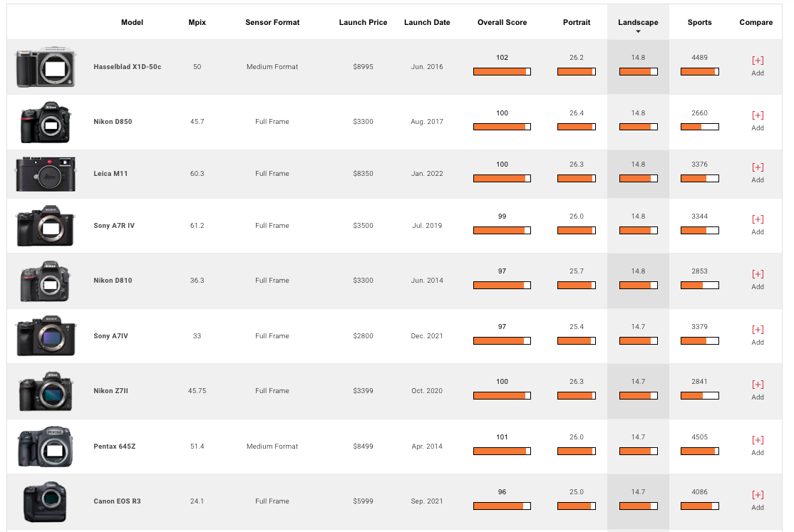Toggle the Landscape column sort arrow
Image resolution: width=794 pixels, height=532 pixels.
638,31
